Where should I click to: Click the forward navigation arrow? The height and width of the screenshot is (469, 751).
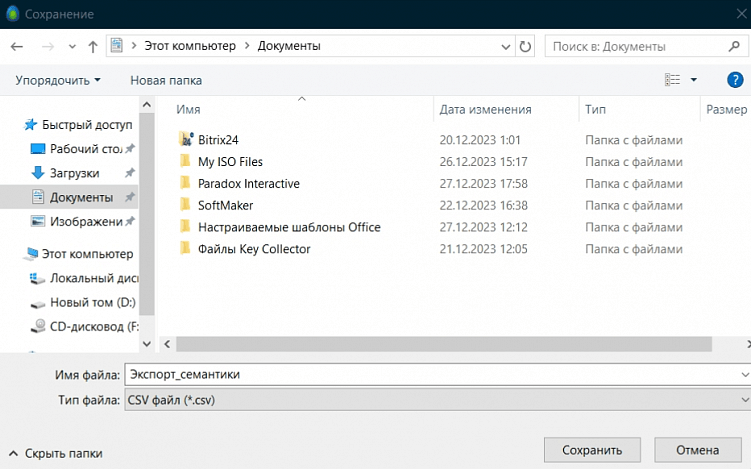tap(47, 46)
